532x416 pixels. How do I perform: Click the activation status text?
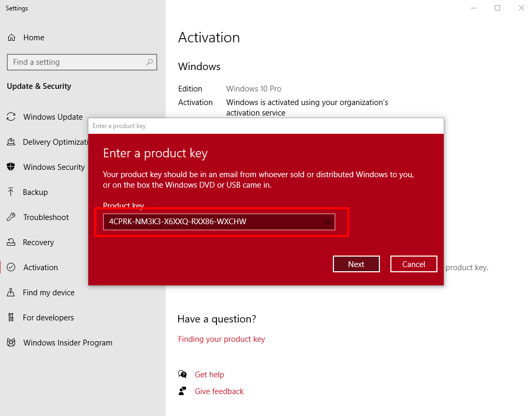pos(307,108)
